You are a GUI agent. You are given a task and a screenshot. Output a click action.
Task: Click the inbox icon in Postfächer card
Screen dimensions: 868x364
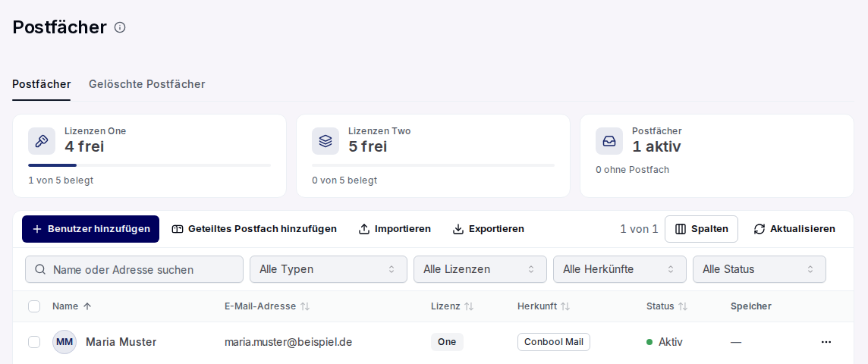coord(609,141)
